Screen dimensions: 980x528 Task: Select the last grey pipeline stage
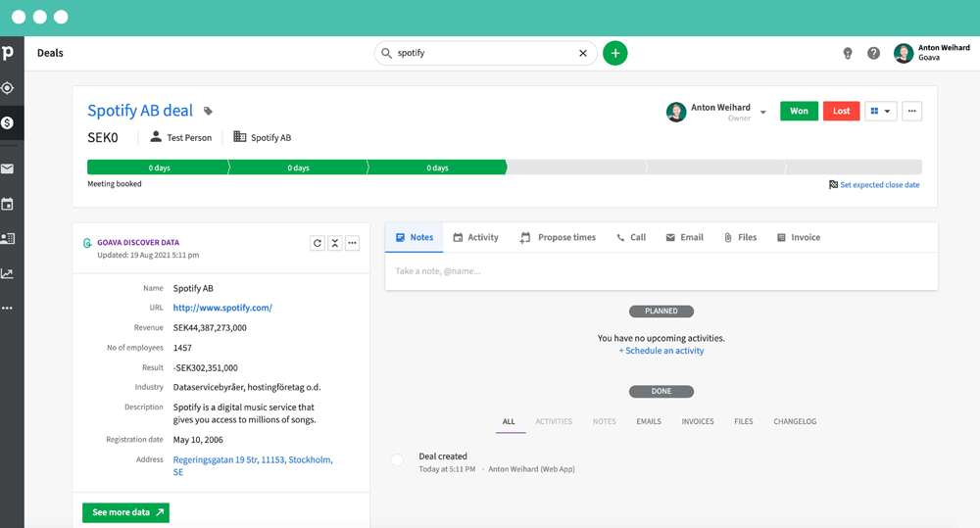pyautogui.click(x=854, y=168)
